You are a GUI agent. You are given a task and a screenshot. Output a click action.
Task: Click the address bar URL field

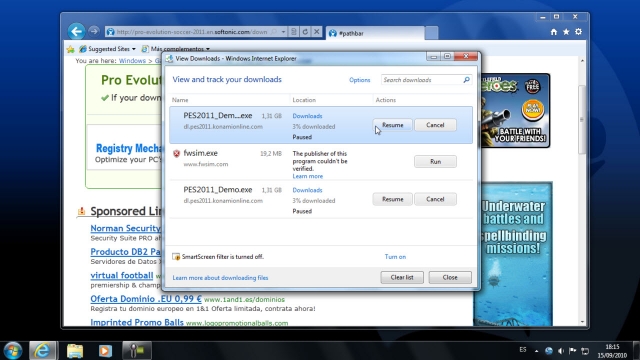[x=192, y=32]
